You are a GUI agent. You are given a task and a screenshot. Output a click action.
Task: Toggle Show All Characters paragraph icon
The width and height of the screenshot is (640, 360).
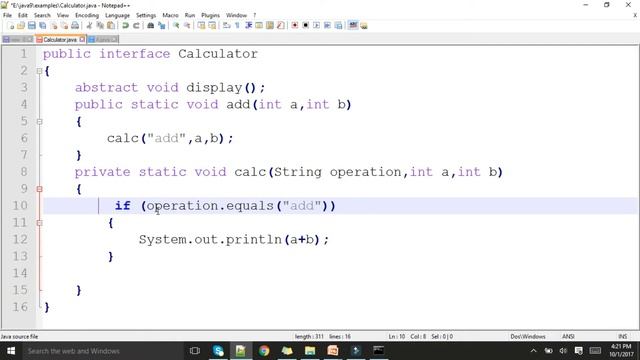tap(237, 26)
